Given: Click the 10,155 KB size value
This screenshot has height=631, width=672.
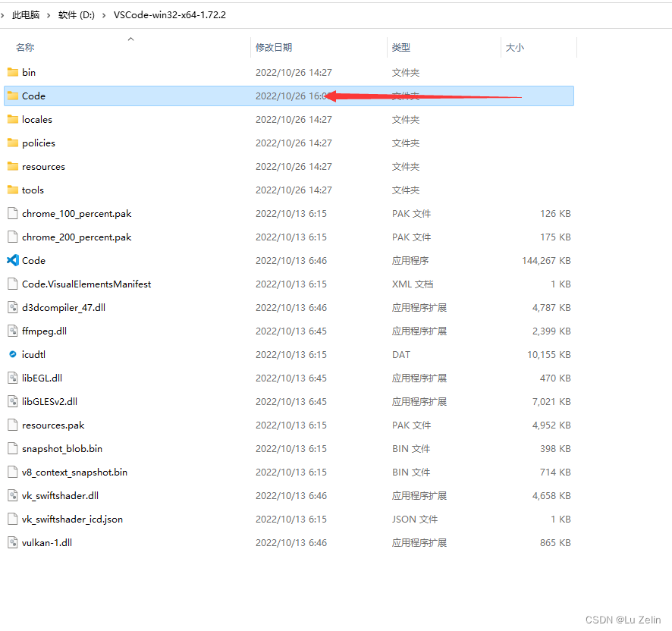Looking at the screenshot, I should tap(549, 355).
